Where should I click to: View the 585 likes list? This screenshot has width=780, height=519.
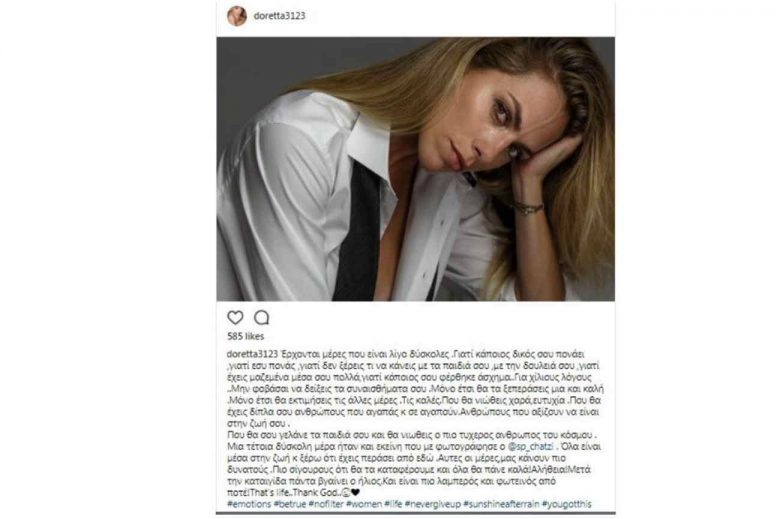(x=245, y=336)
